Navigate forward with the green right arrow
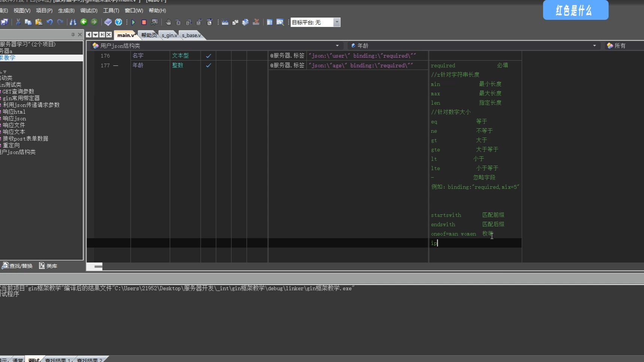644x362 pixels. click(94, 22)
